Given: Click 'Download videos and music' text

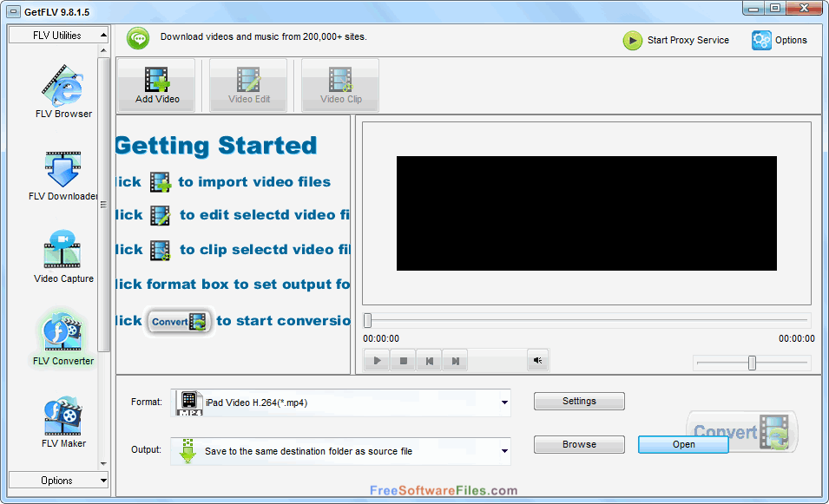Looking at the screenshot, I should [x=263, y=36].
